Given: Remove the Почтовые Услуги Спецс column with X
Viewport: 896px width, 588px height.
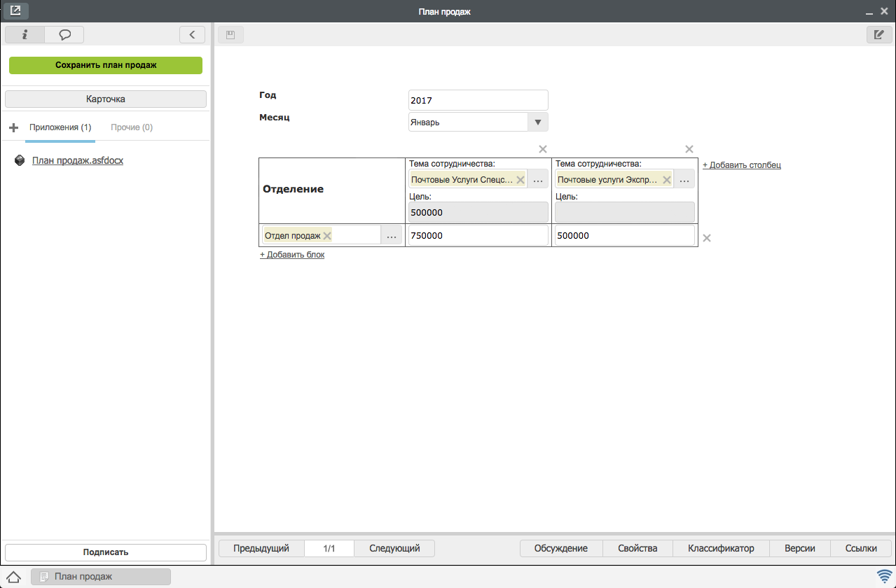Looking at the screenshot, I should click(542, 149).
